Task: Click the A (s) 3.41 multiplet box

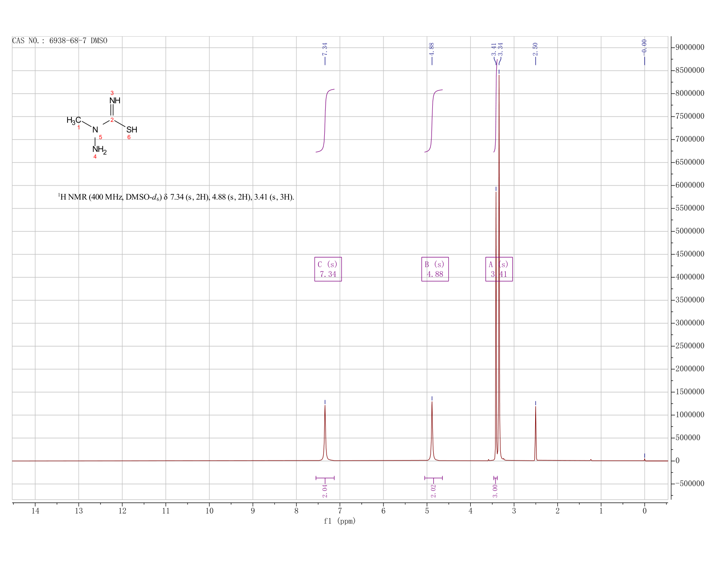Action: tap(499, 269)
